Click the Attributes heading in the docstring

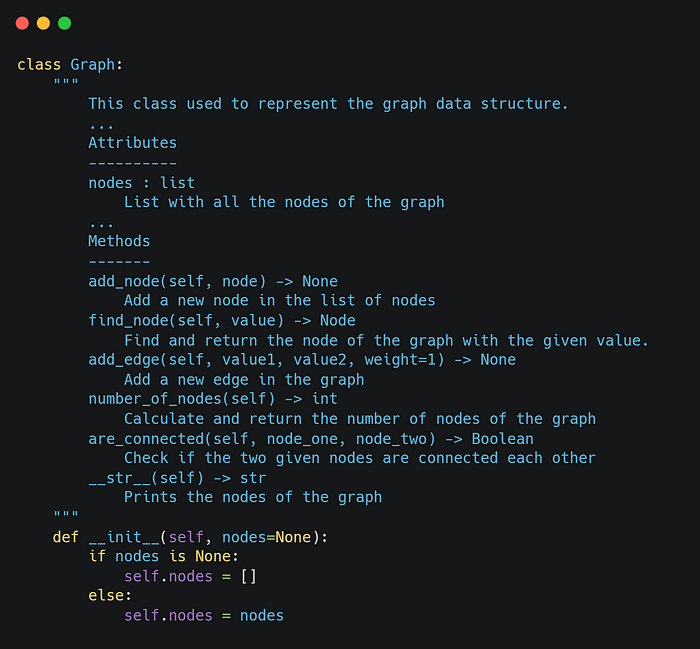click(133, 143)
